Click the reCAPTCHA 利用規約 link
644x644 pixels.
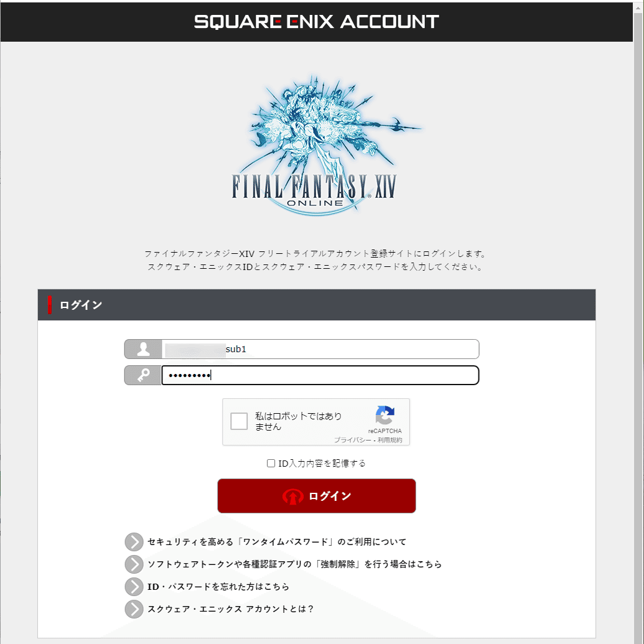(x=390, y=440)
